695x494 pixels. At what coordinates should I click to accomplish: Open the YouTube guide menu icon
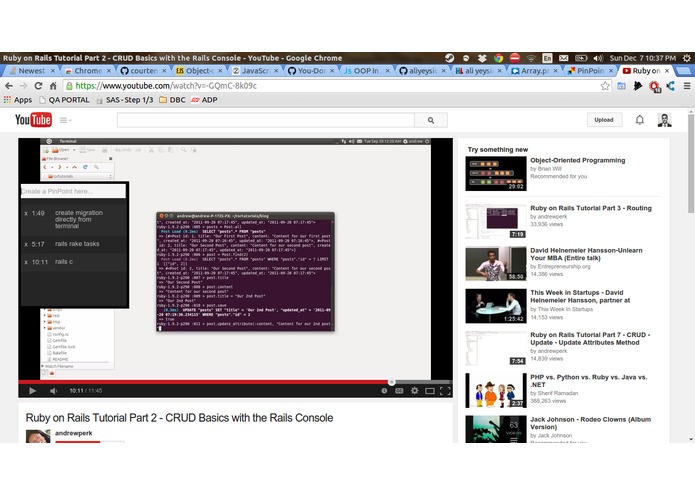(x=65, y=120)
